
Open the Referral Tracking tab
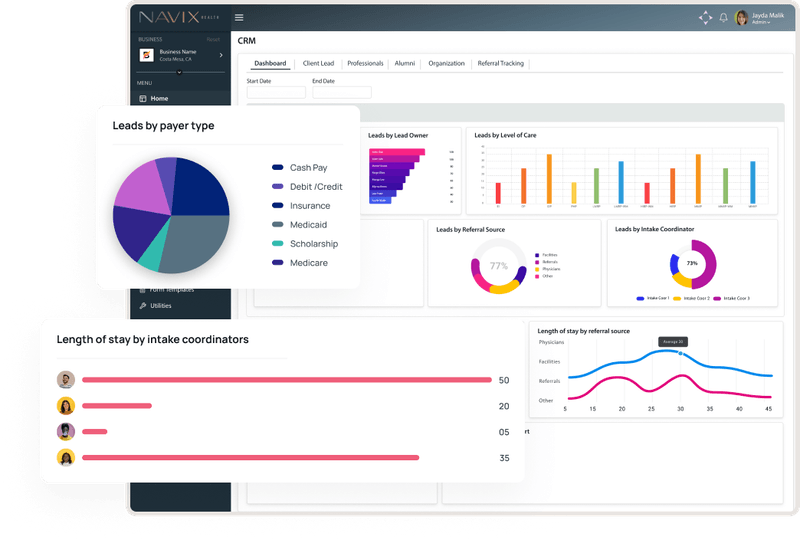499,63
